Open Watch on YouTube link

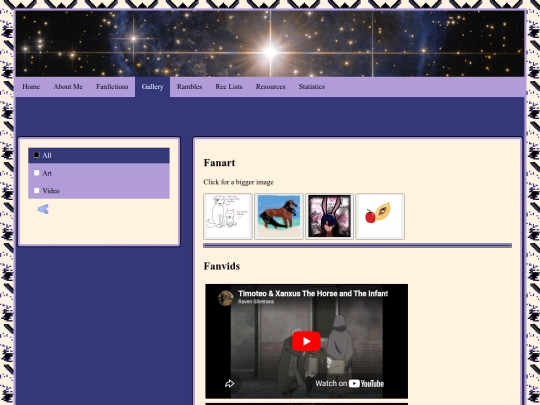pyautogui.click(x=349, y=383)
